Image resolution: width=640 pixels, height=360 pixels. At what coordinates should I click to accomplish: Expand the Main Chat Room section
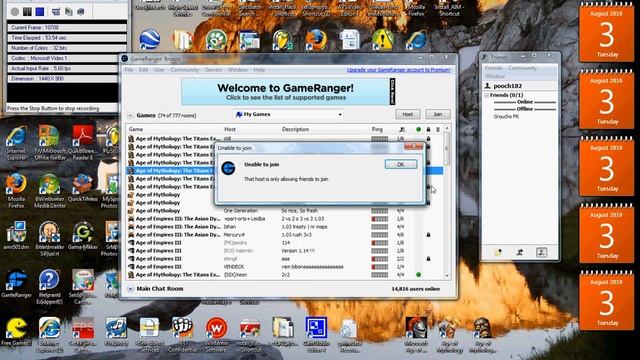point(130,289)
